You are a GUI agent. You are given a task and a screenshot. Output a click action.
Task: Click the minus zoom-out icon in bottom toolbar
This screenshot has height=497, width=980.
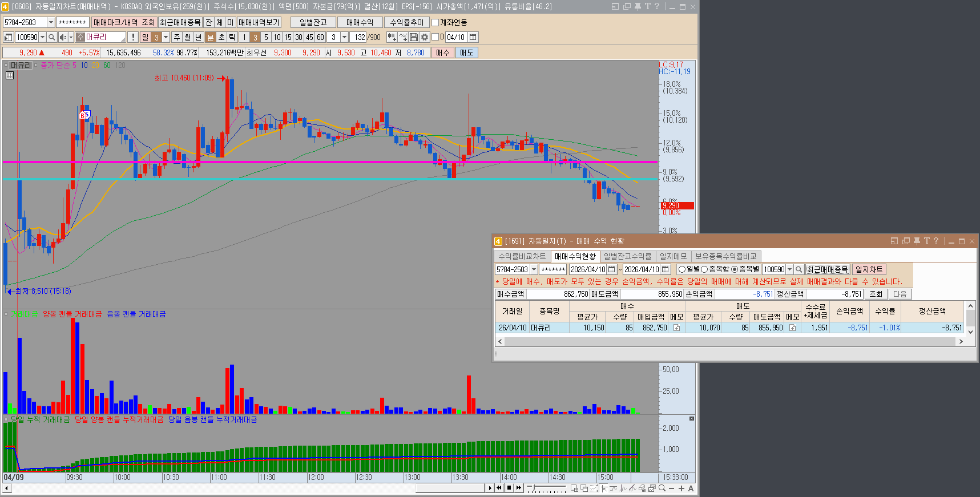point(672,488)
